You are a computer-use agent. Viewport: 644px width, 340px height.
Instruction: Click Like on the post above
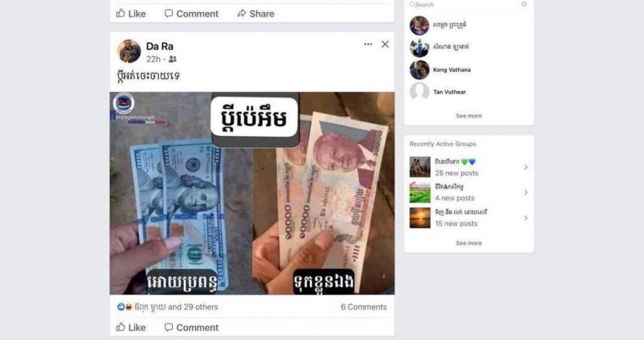point(131,14)
